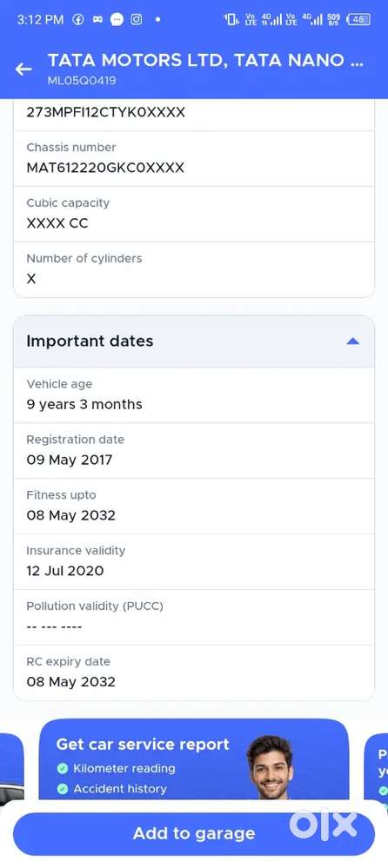Tap the chat bubble notification icon
388x868 pixels.
coord(117,19)
